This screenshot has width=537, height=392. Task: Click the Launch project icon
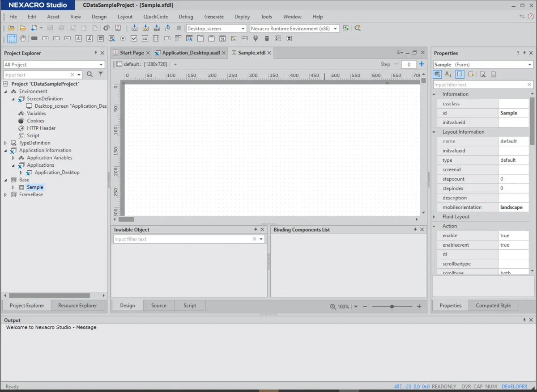(346, 28)
